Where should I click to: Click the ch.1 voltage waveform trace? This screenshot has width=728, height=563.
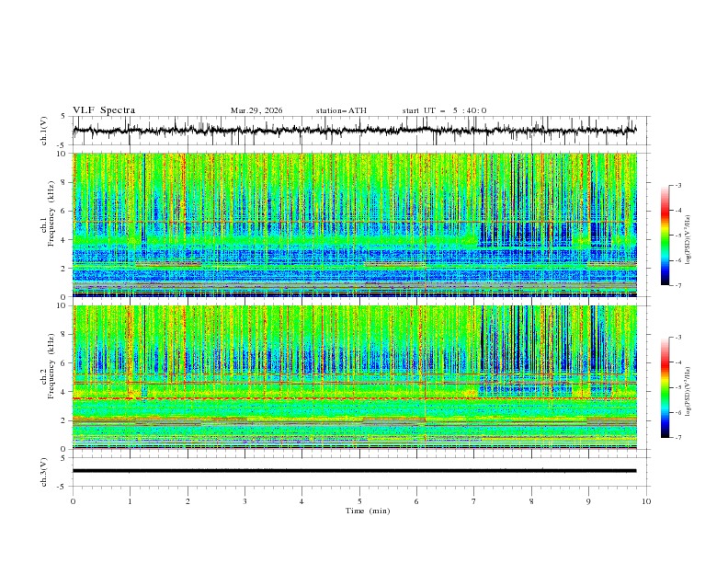coord(354,131)
